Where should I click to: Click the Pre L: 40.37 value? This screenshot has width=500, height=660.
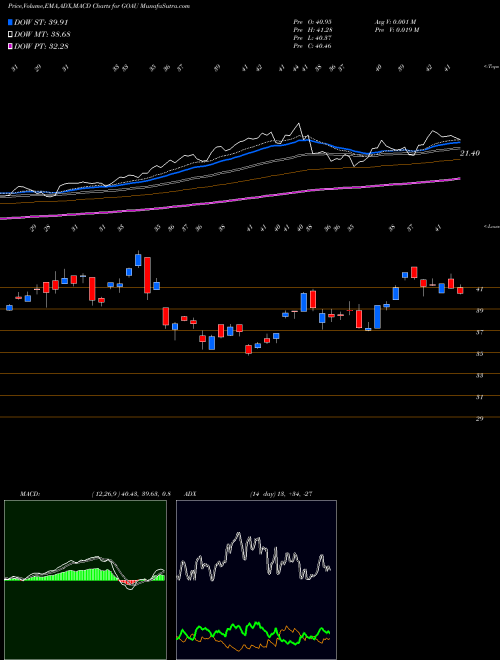[x=313, y=38]
